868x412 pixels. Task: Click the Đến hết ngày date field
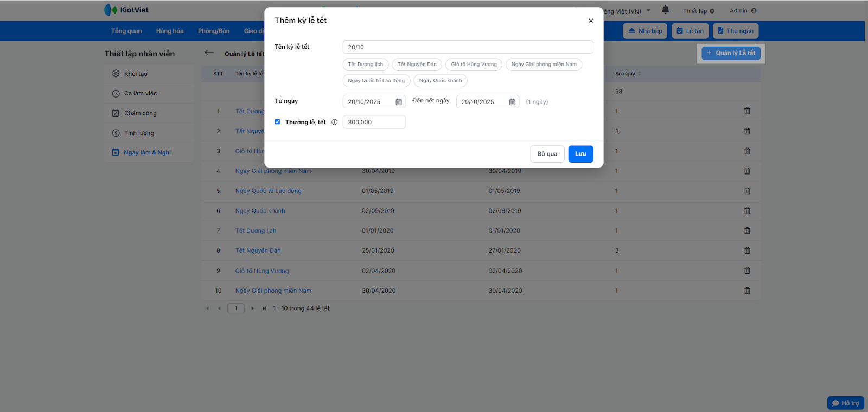click(x=487, y=102)
